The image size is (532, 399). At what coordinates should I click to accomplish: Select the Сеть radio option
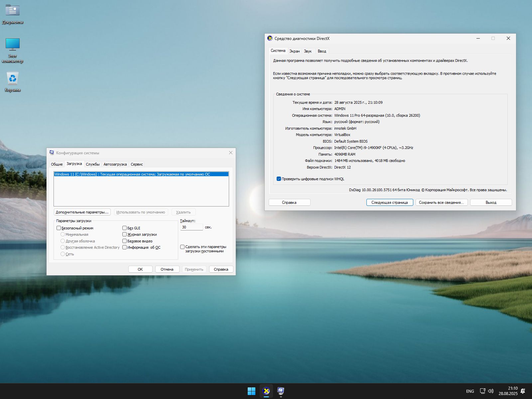click(63, 254)
